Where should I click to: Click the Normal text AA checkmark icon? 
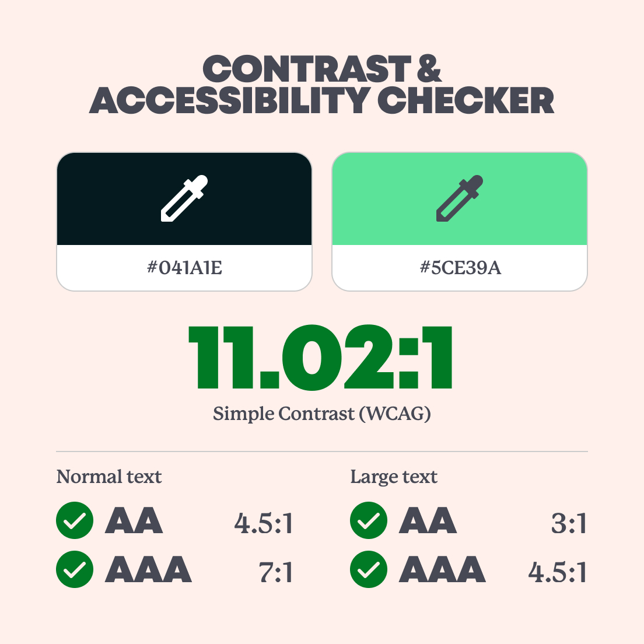75,520
